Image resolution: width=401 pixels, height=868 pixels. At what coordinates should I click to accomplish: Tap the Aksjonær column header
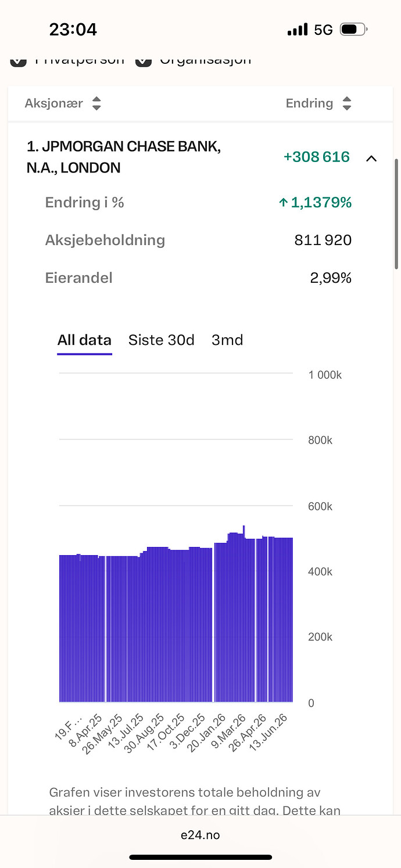pyautogui.click(x=54, y=104)
